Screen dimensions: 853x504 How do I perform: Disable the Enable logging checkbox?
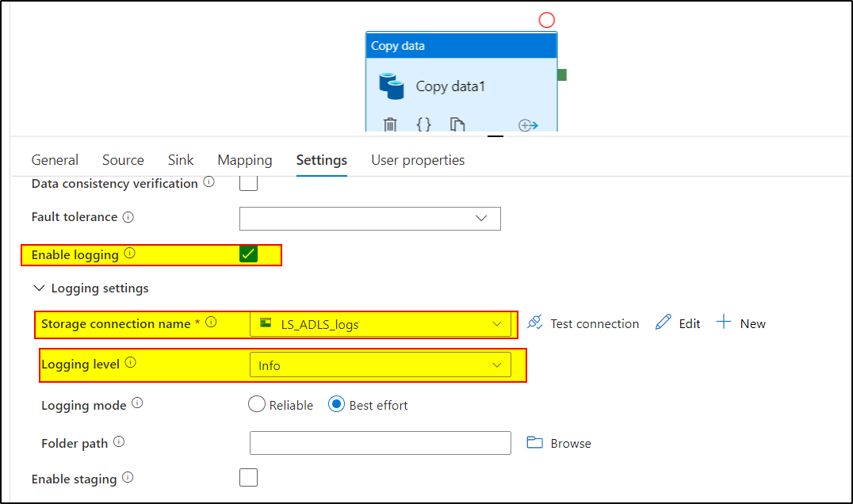248,254
